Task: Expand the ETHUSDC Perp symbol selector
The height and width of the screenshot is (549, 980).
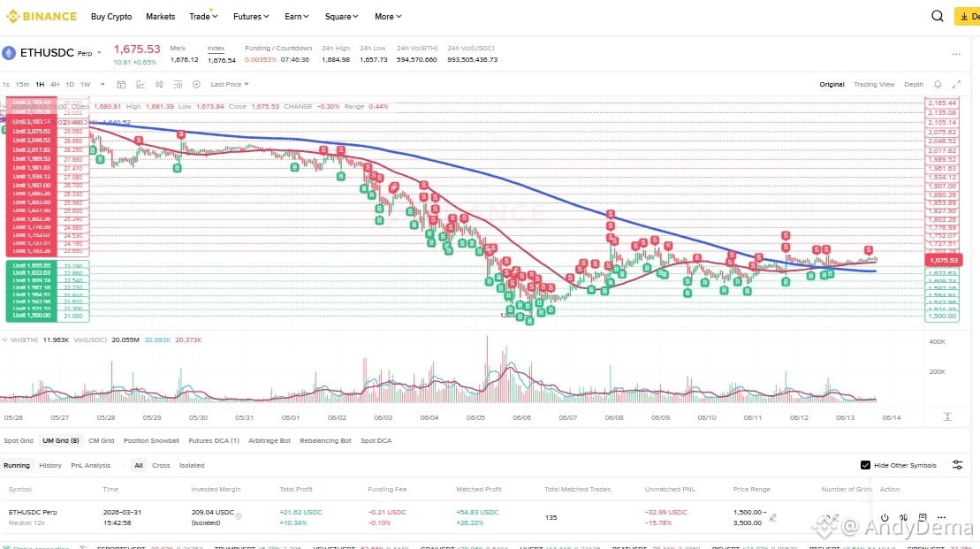Action: click(99, 53)
